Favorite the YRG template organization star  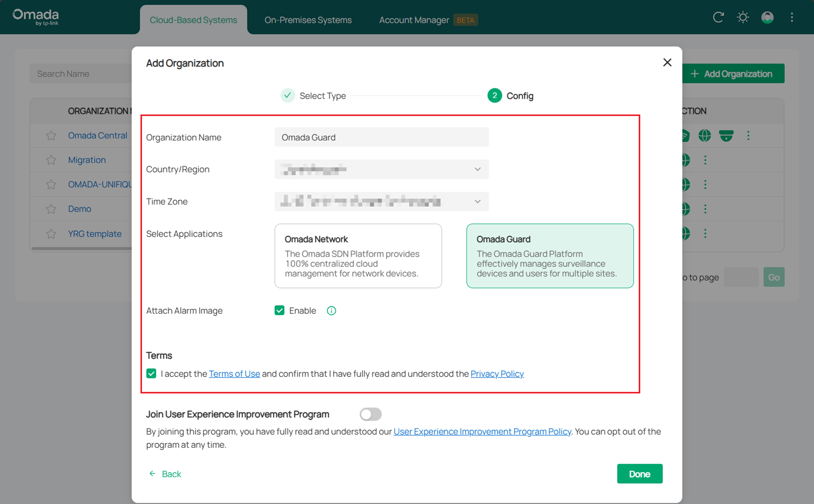[51, 234]
